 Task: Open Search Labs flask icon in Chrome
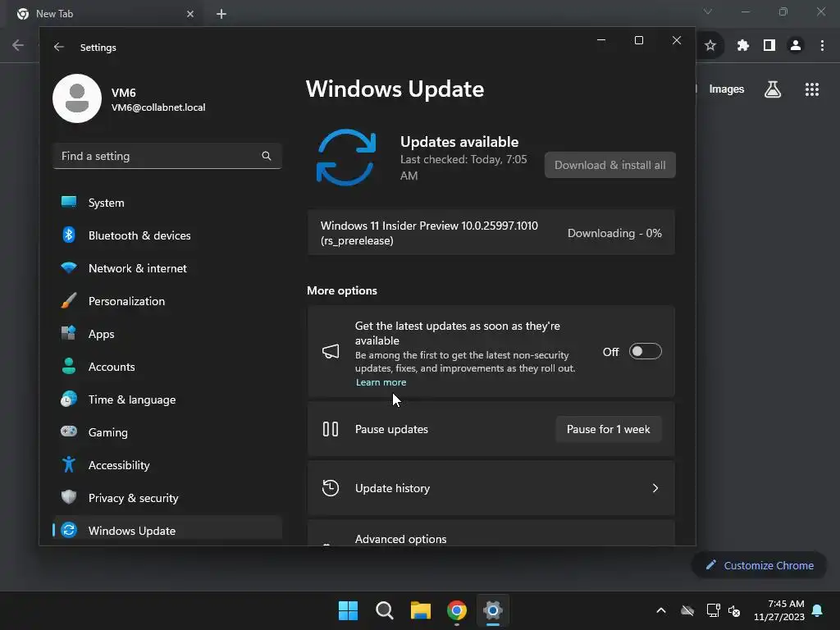(x=772, y=89)
